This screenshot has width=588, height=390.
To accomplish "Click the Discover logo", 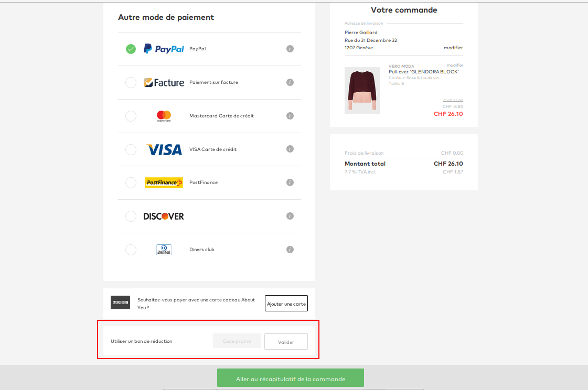I will 164,216.
